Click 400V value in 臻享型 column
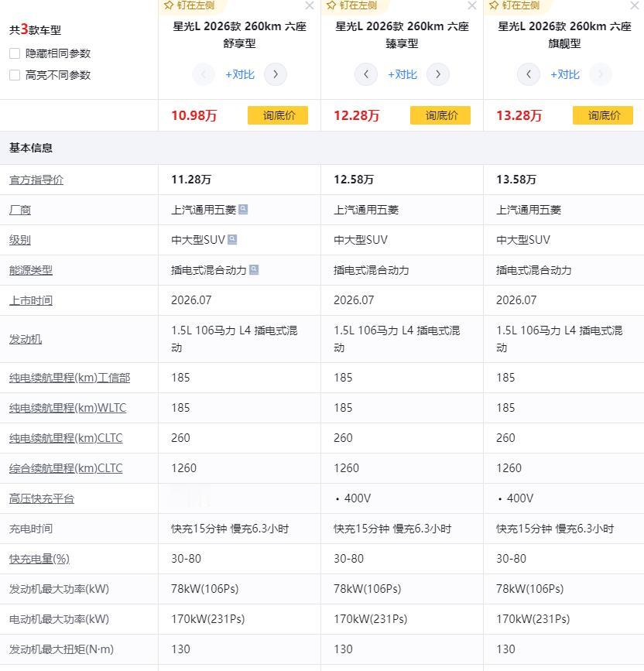The width and height of the screenshot is (644, 671). (358, 498)
